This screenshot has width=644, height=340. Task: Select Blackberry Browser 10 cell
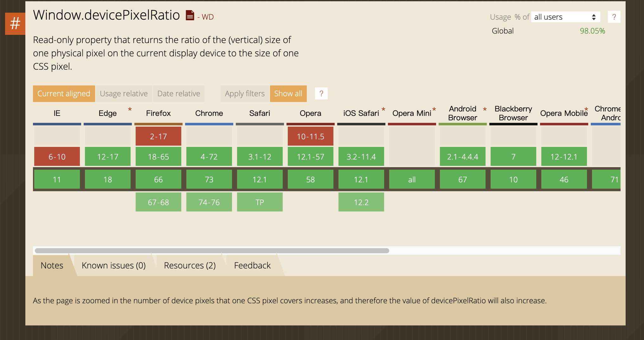513,179
